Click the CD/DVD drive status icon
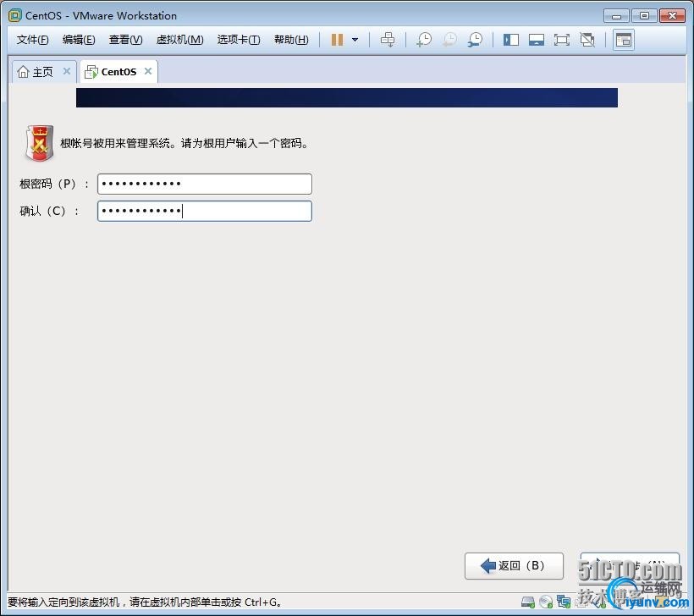This screenshot has height=616, width=694. click(546, 602)
